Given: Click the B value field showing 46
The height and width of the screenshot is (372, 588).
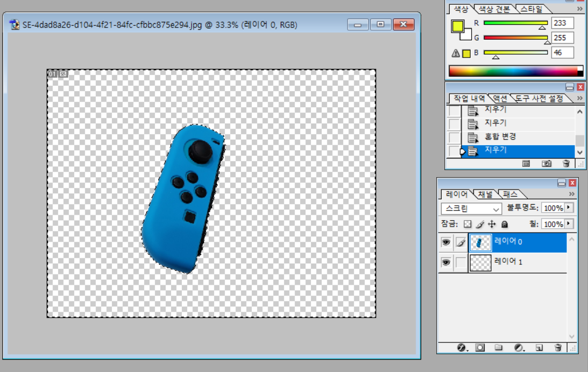Looking at the screenshot, I should click(562, 53).
